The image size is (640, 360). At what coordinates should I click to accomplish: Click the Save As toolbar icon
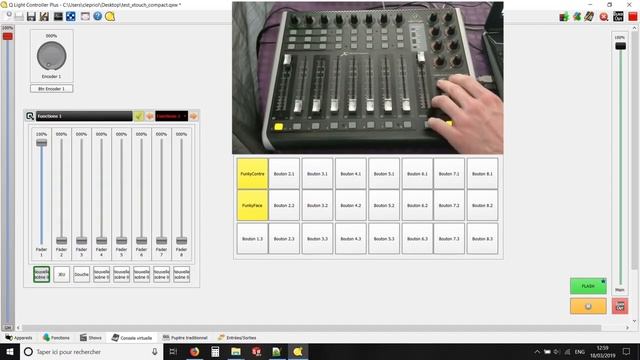coord(44,16)
